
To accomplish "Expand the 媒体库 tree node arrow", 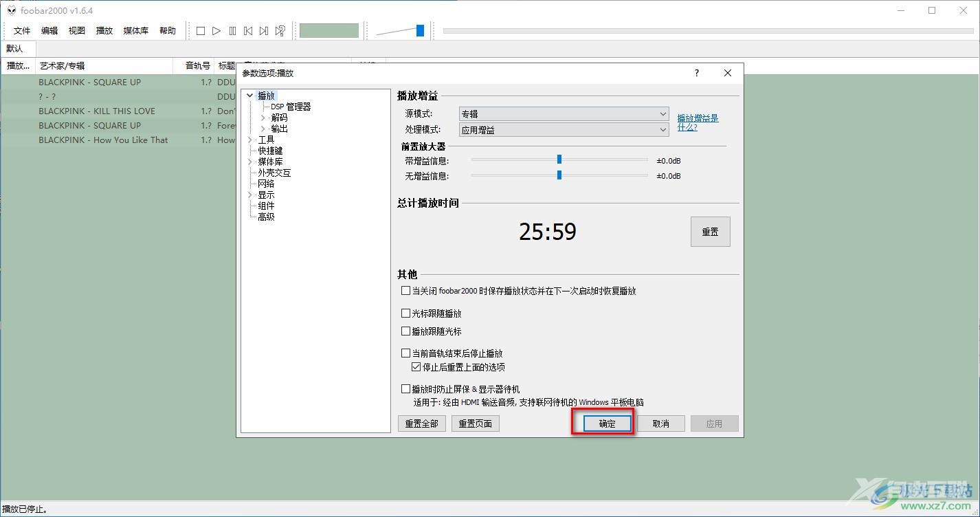I will click(249, 162).
